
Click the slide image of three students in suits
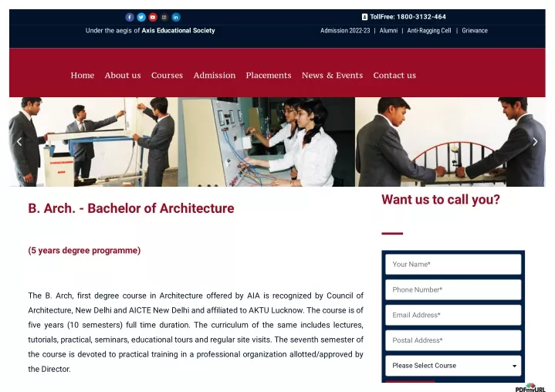coord(93,142)
